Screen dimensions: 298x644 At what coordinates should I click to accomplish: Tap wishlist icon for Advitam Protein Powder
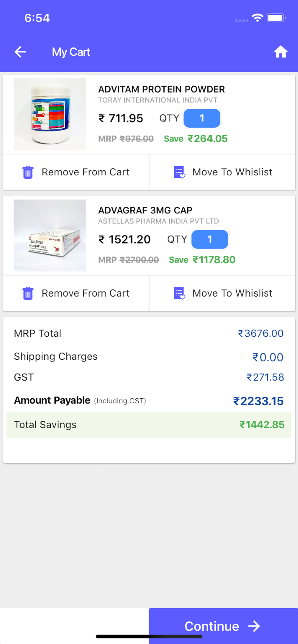179,172
